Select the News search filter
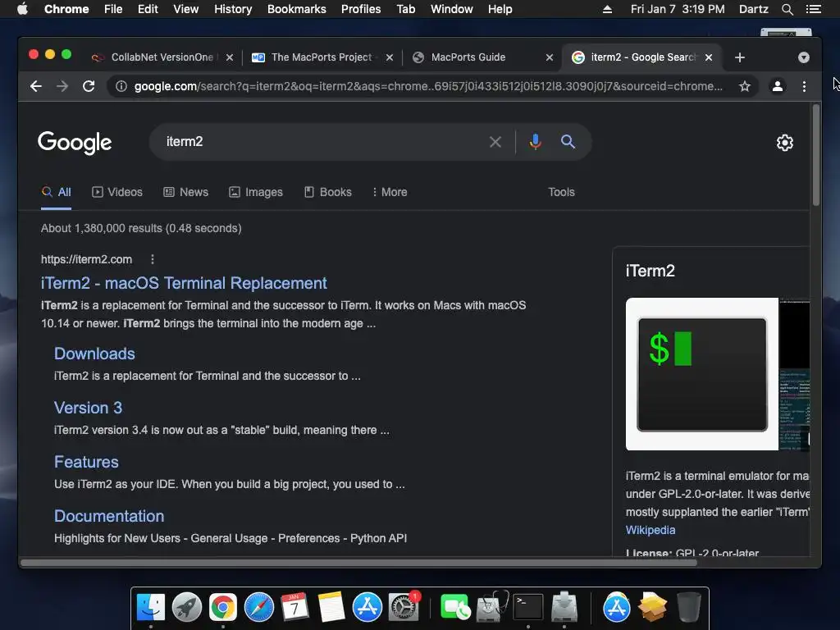 coord(185,192)
